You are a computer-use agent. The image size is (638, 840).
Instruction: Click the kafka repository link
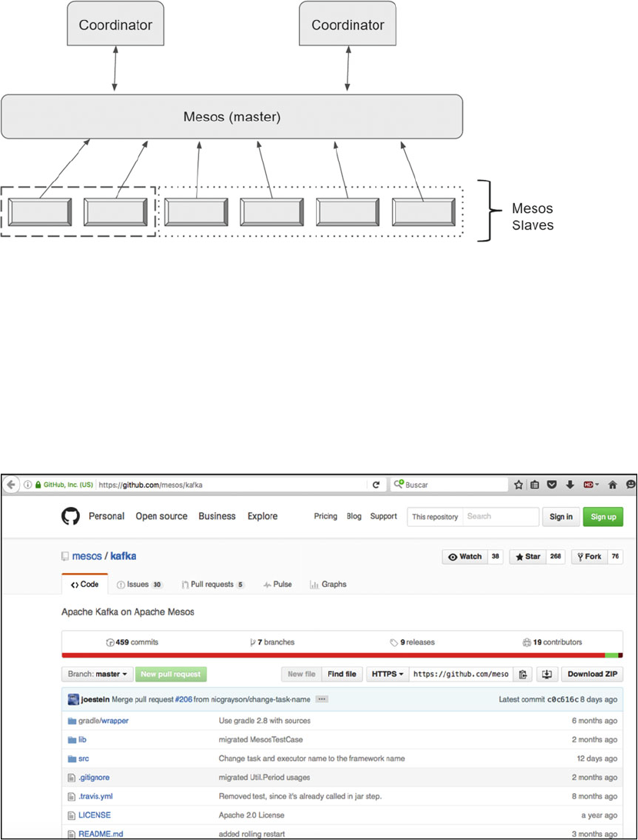pyautogui.click(x=123, y=556)
